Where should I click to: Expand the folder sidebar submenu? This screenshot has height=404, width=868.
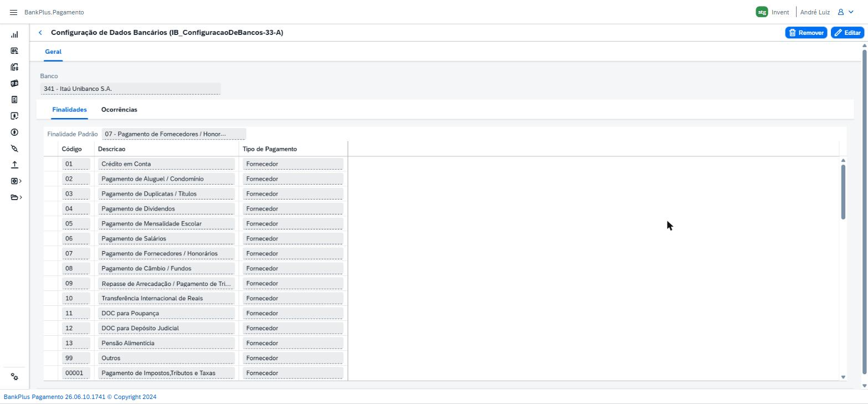[x=16, y=197]
